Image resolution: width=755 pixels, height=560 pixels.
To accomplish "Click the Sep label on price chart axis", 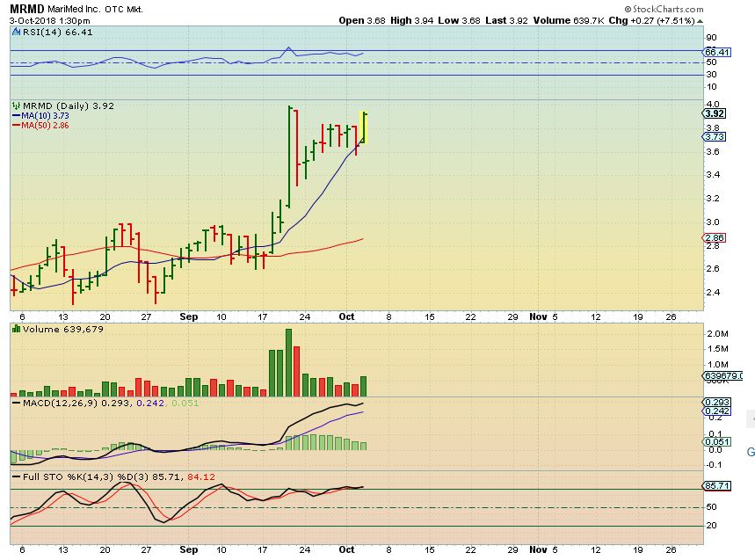I will [188, 316].
